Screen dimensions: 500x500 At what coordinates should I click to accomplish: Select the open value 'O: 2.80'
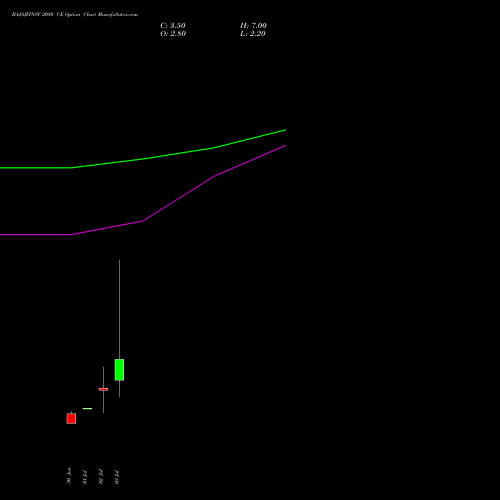(173, 34)
